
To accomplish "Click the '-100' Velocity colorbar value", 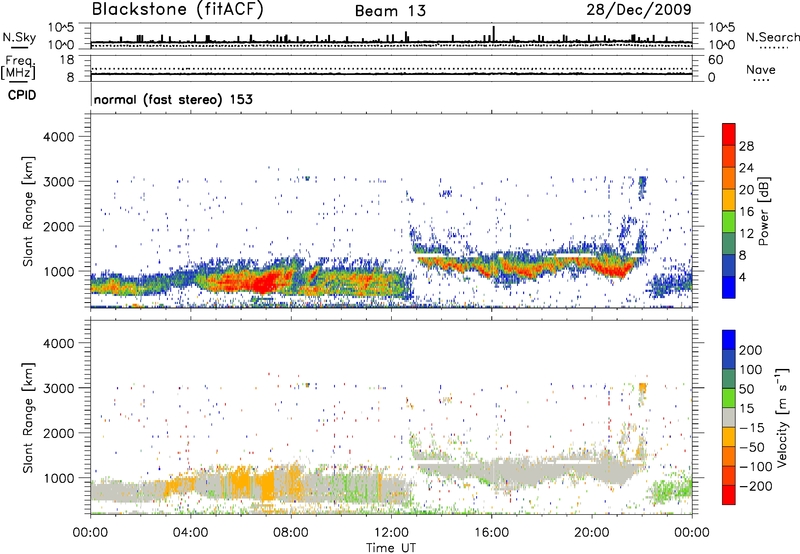I will pos(756,467).
